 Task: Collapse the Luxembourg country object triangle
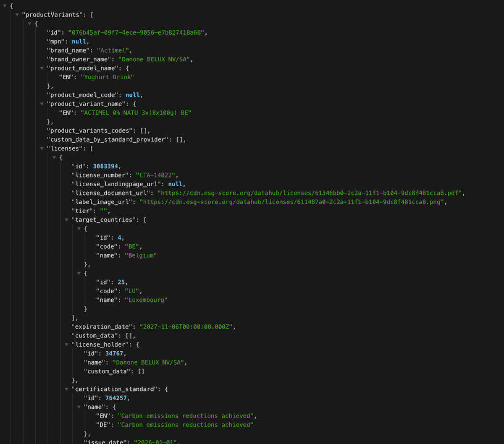pyautogui.click(x=79, y=273)
